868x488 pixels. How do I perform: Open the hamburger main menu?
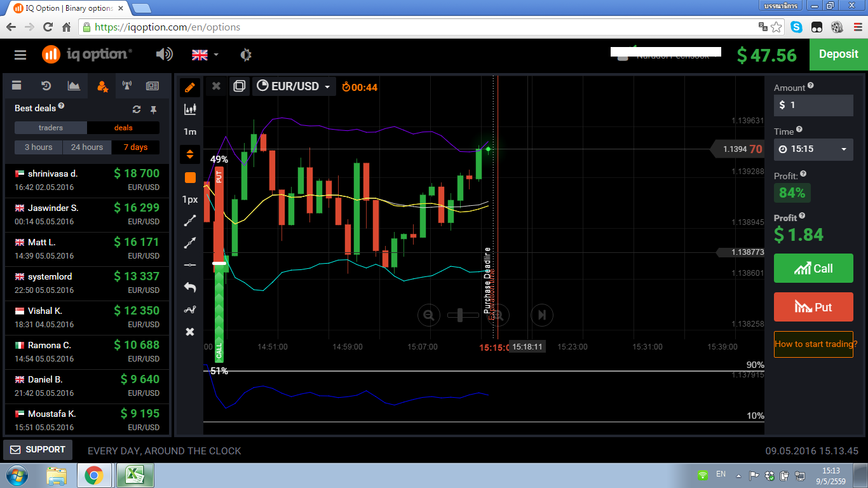coord(20,55)
